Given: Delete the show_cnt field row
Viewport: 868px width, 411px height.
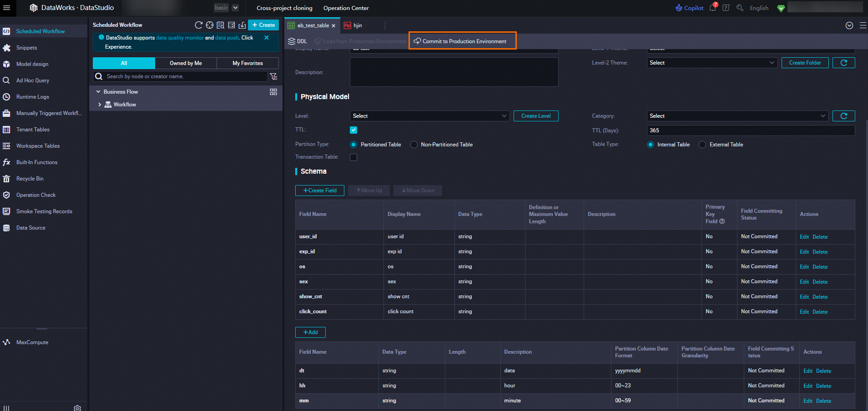Looking at the screenshot, I should [820, 297].
